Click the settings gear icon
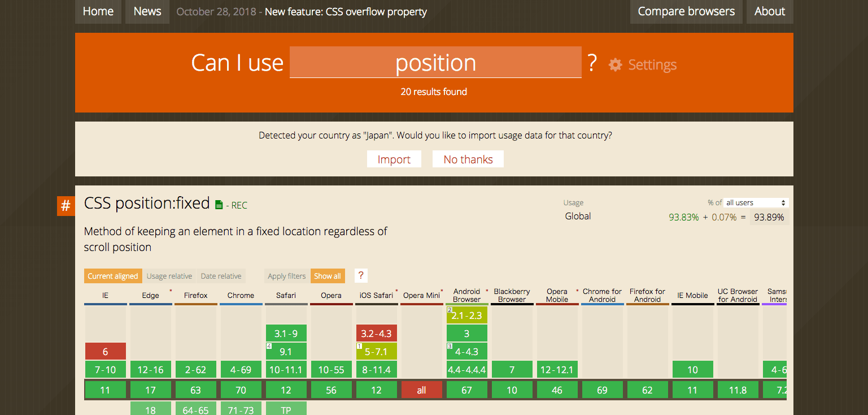The height and width of the screenshot is (415, 868). [615, 65]
